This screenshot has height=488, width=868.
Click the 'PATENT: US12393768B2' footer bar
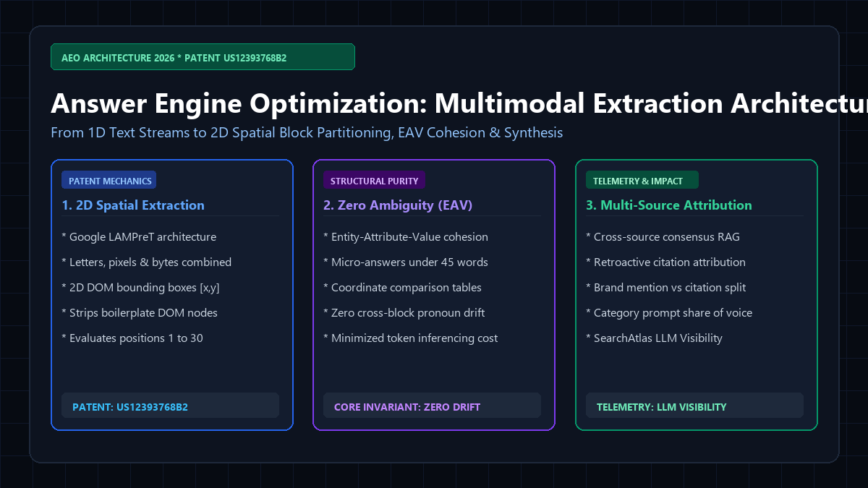click(171, 406)
